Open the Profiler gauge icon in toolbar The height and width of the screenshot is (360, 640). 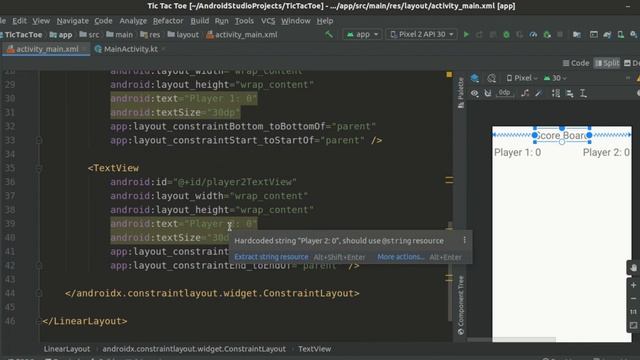click(x=533, y=35)
